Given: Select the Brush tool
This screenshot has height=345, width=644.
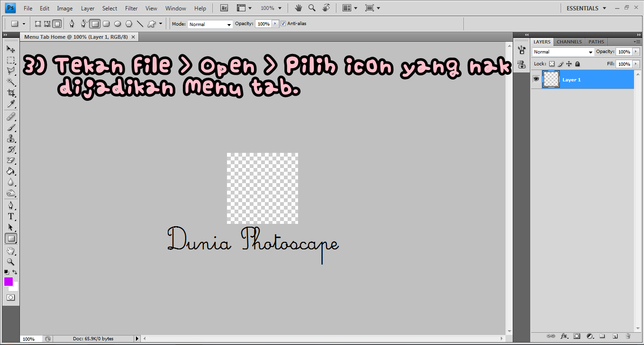Looking at the screenshot, I should tap(10, 127).
